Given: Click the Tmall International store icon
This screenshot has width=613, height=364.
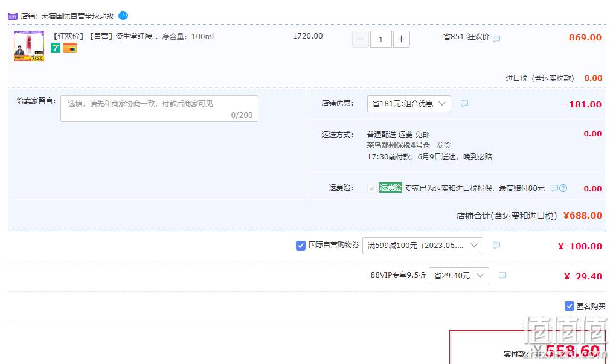Looking at the screenshot, I should 13,16.
